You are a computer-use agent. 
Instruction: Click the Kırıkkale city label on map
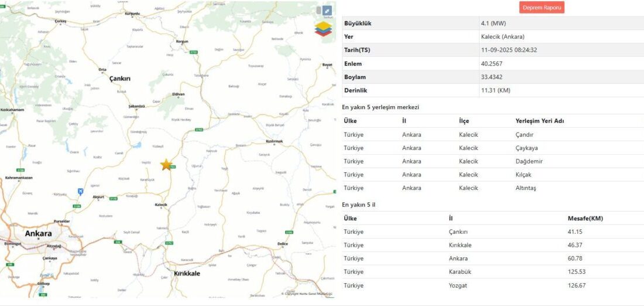click(x=187, y=273)
